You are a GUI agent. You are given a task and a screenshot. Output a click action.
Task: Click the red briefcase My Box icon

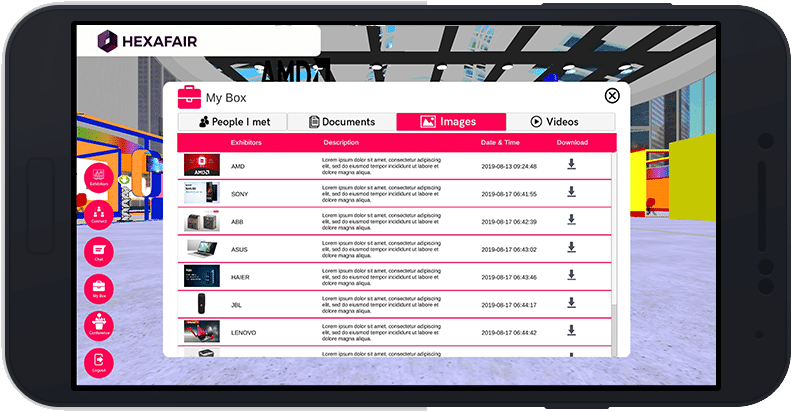click(189, 97)
